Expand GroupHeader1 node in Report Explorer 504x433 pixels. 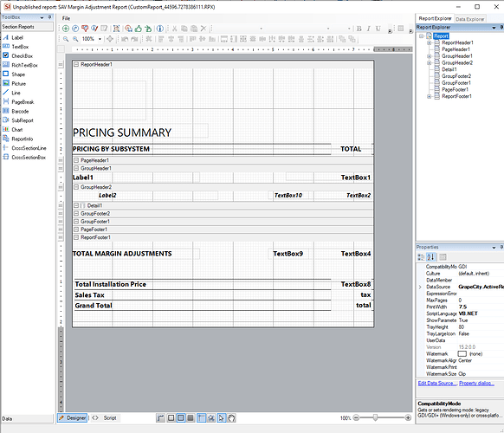pyautogui.click(x=430, y=56)
